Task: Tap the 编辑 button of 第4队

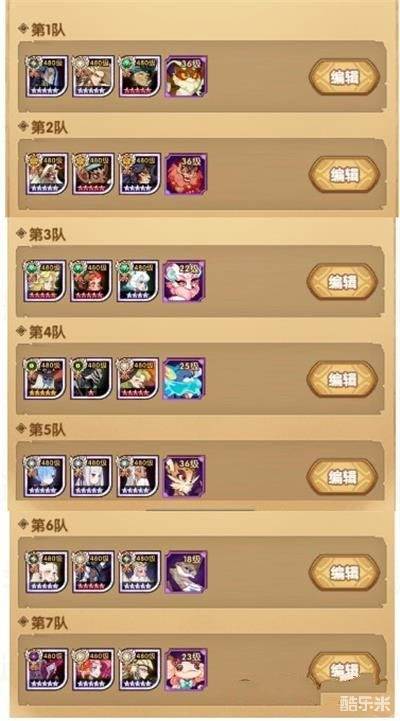Action: tap(342, 379)
